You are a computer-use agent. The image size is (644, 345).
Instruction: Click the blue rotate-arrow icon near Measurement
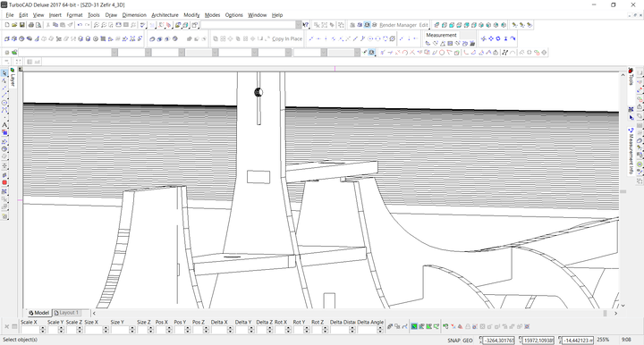coord(513,38)
